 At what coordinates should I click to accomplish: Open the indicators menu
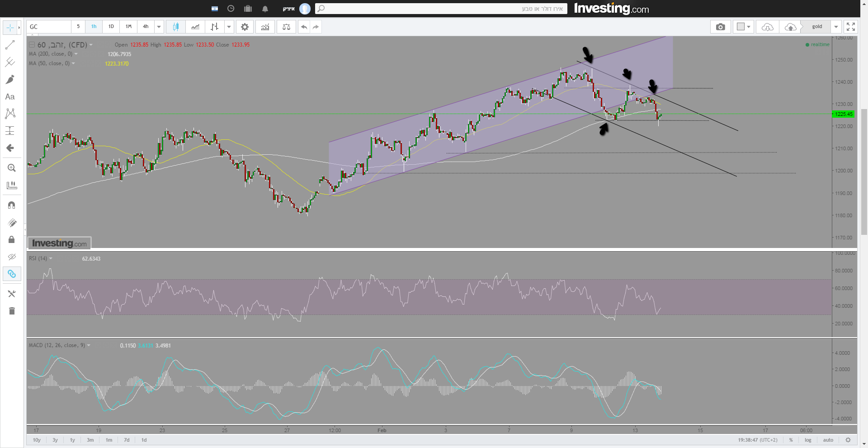[x=265, y=27]
